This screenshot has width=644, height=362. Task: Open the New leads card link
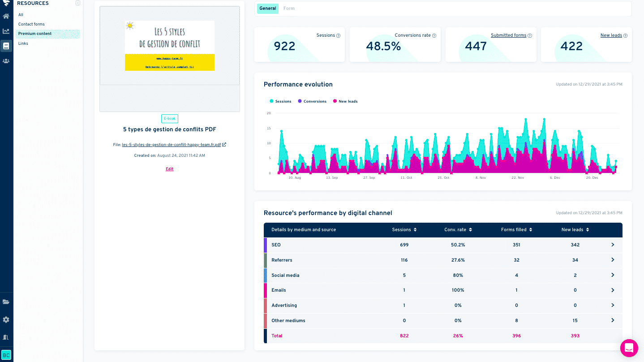tap(611, 35)
